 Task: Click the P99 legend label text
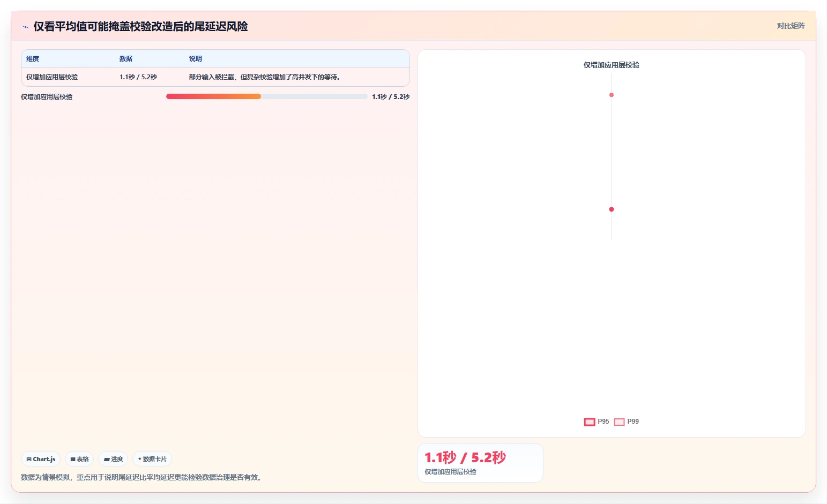[x=633, y=422]
